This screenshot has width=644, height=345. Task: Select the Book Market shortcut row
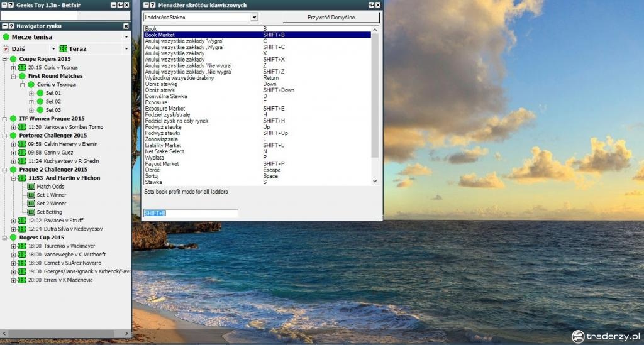click(257, 35)
